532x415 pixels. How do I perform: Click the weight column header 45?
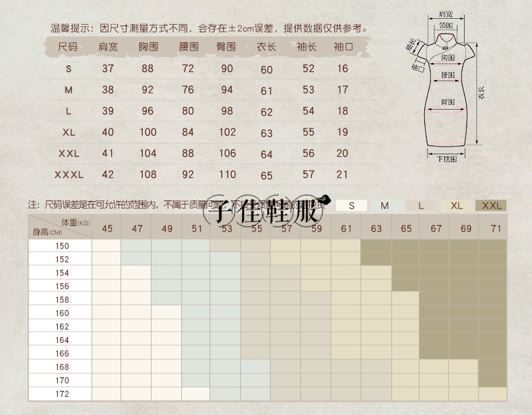[x=107, y=229]
